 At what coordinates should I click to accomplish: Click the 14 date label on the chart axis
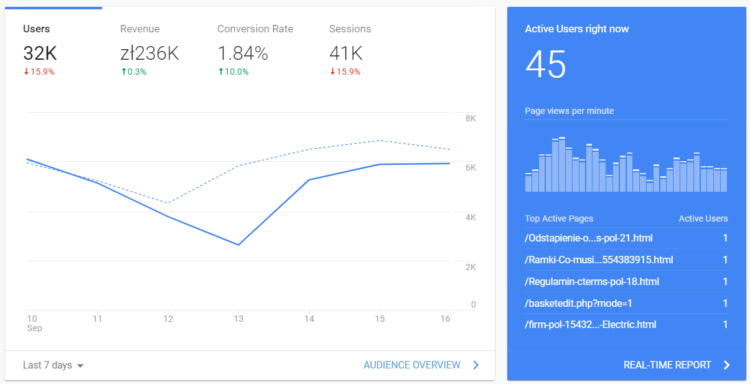tap(309, 319)
